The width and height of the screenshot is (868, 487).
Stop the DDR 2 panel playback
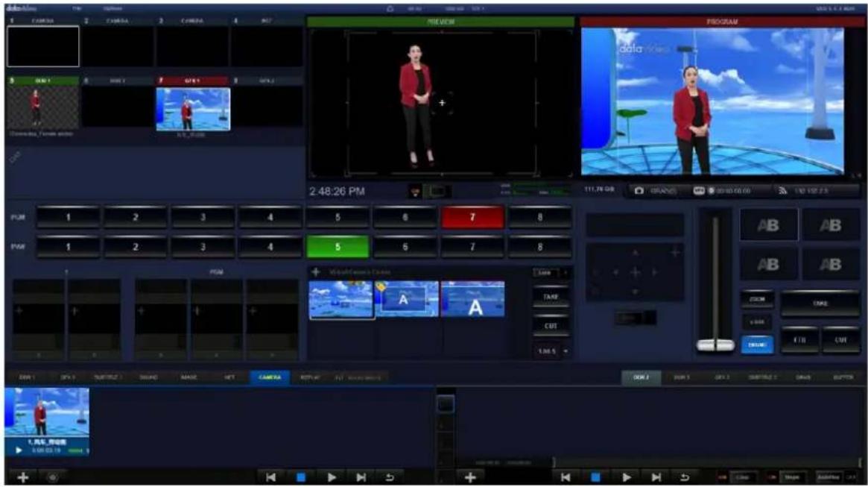(x=595, y=477)
